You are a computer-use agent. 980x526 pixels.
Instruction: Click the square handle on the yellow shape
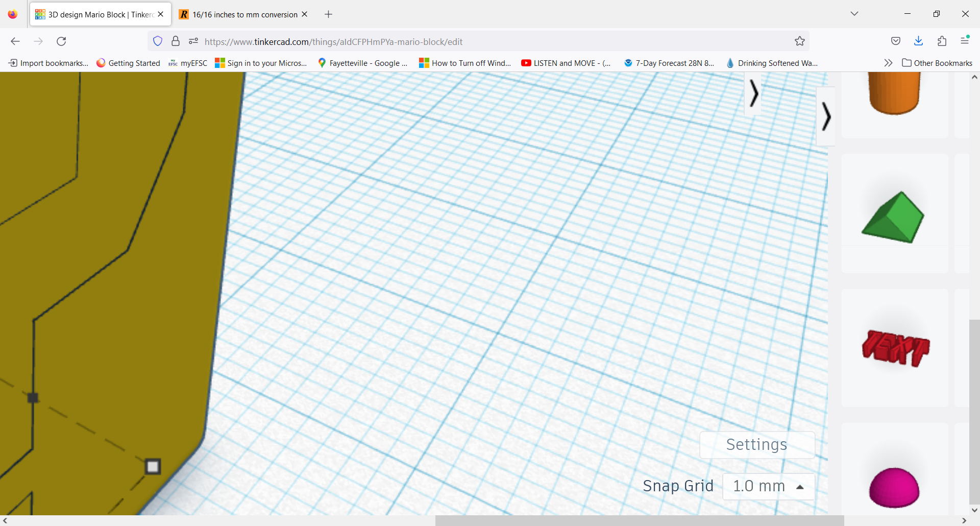pyautogui.click(x=152, y=466)
